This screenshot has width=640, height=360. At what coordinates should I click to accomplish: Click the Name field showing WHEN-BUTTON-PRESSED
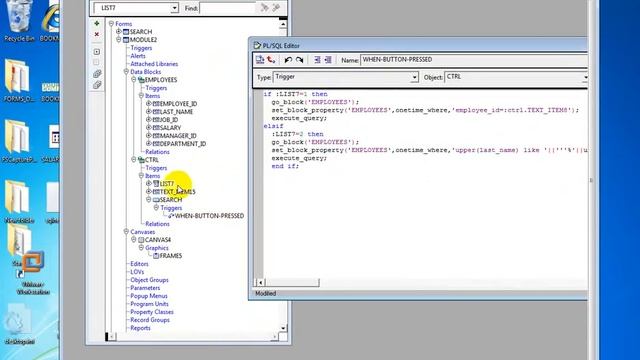(474, 60)
